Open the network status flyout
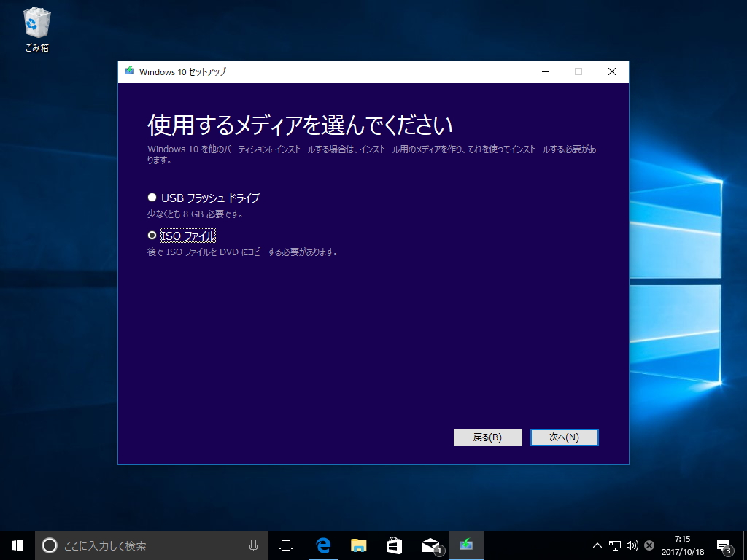The width and height of the screenshot is (747, 560). (x=614, y=545)
